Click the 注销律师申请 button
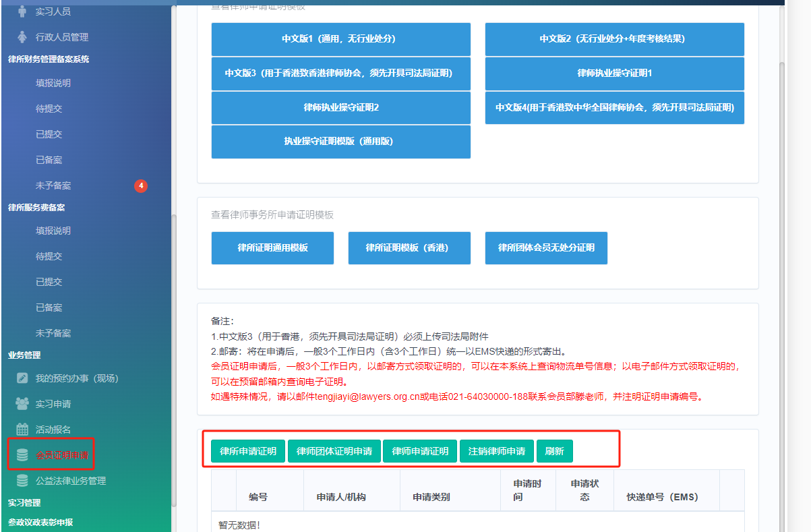This screenshot has height=532, width=811. point(497,451)
